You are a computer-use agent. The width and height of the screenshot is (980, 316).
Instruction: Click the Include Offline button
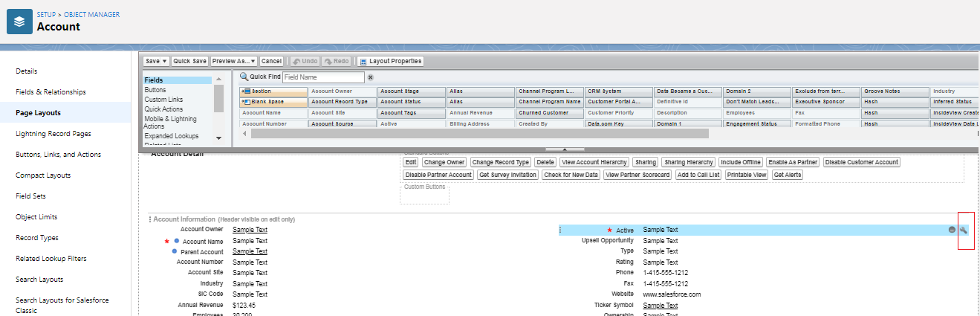coord(741,162)
